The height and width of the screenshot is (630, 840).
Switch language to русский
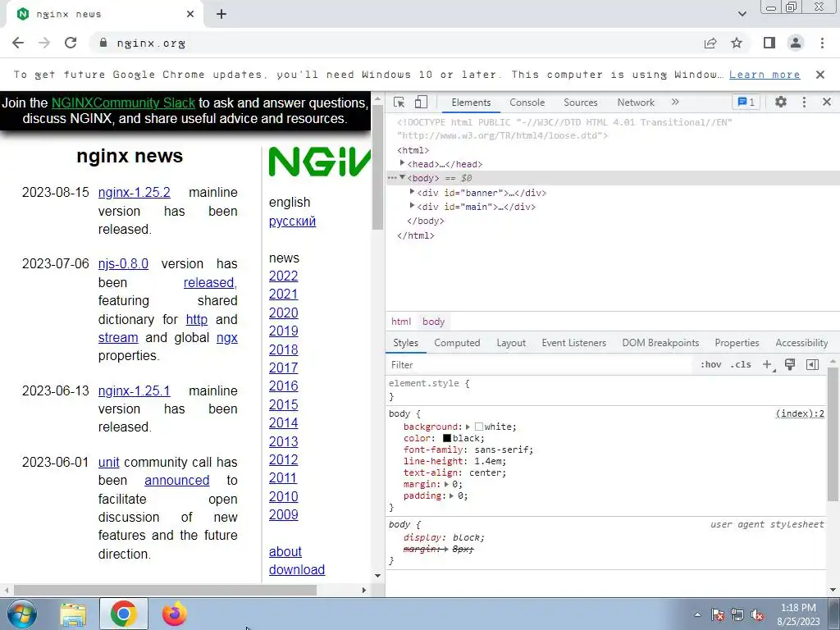click(293, 221)
